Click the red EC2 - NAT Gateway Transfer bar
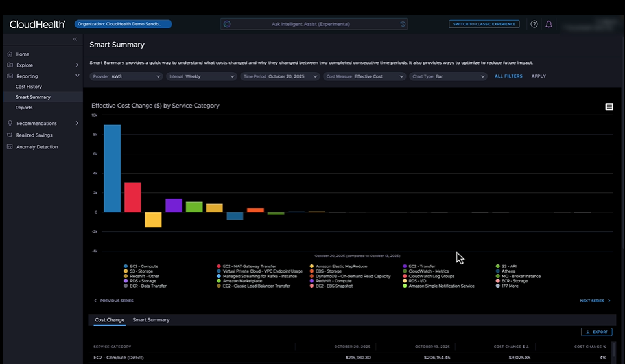The width and height of the screenshot is (625, 364). (133, 198)
